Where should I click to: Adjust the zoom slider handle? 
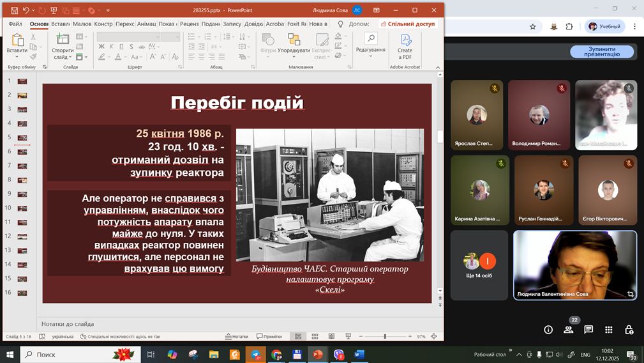click(x=385, y=336)
